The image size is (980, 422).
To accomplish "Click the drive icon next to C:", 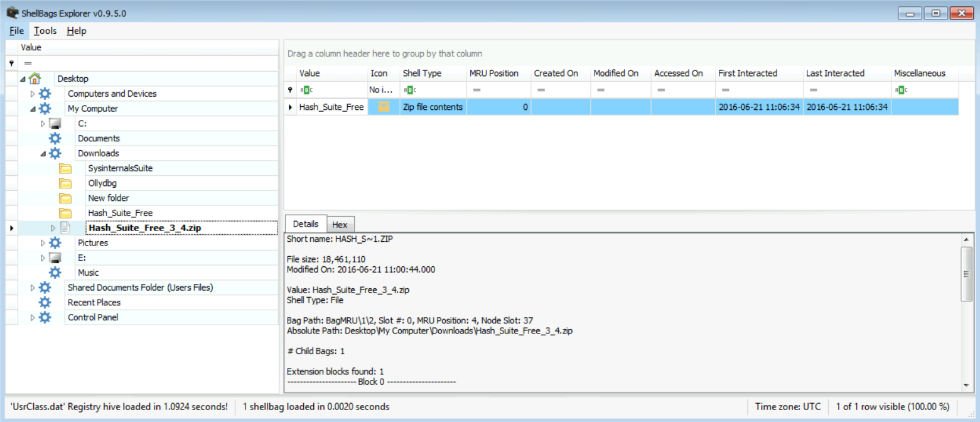I will click(x=55, y=124).
